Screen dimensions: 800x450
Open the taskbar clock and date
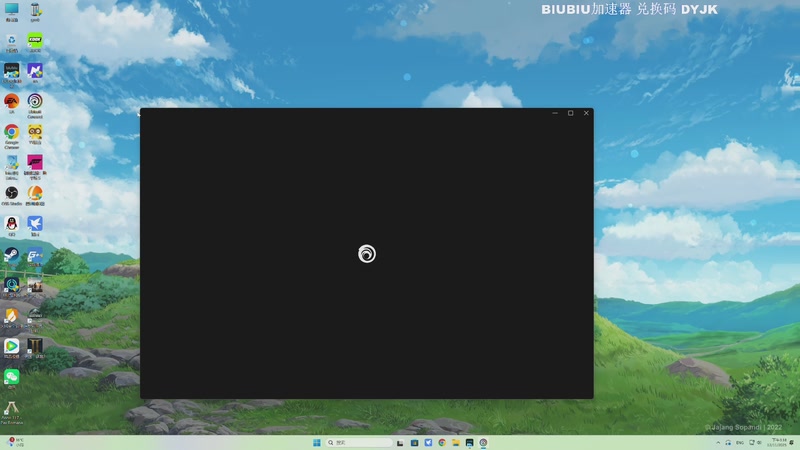point(779,442)
